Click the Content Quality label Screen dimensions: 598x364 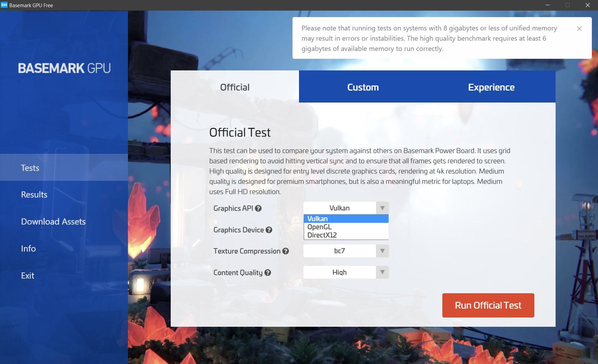click(238, 273)
